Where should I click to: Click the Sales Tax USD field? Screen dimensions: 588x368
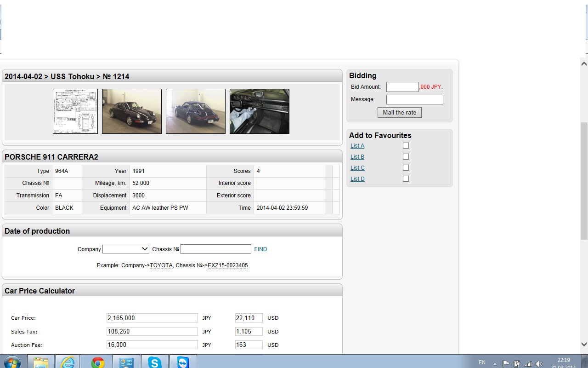point(249,331)
